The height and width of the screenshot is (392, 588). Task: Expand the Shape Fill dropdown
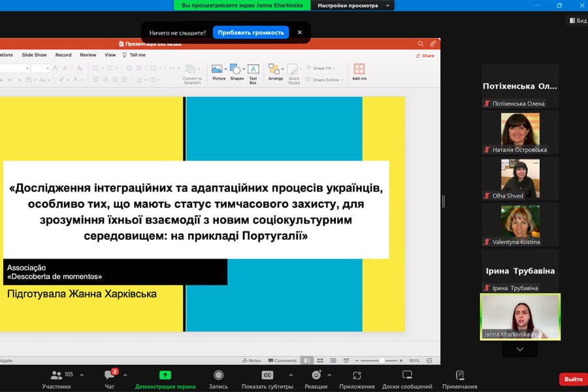coord(335,67)
